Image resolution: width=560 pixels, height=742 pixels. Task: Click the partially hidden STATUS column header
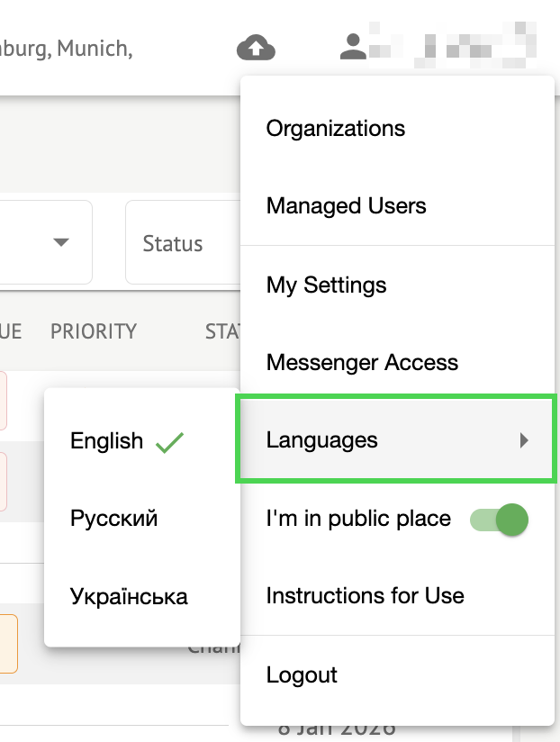tap(221, 331)
